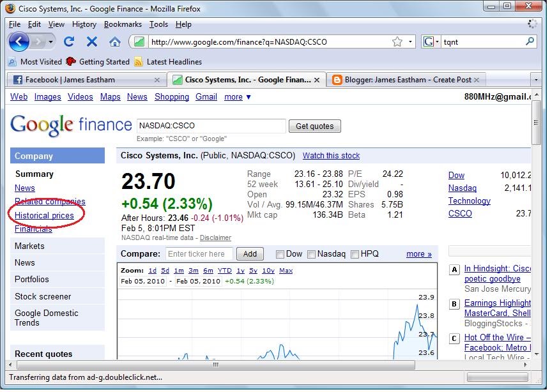
Task: Open the Gmail link
Action: (x=206, y=97)
